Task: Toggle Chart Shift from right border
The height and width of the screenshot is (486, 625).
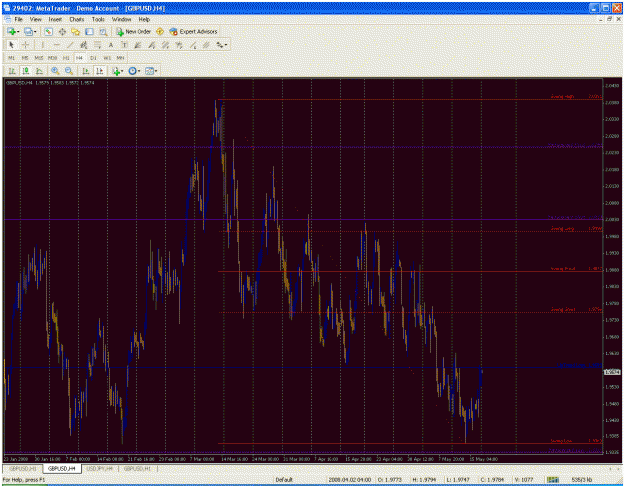Action: pyautogui.click(x=100, y=71)
